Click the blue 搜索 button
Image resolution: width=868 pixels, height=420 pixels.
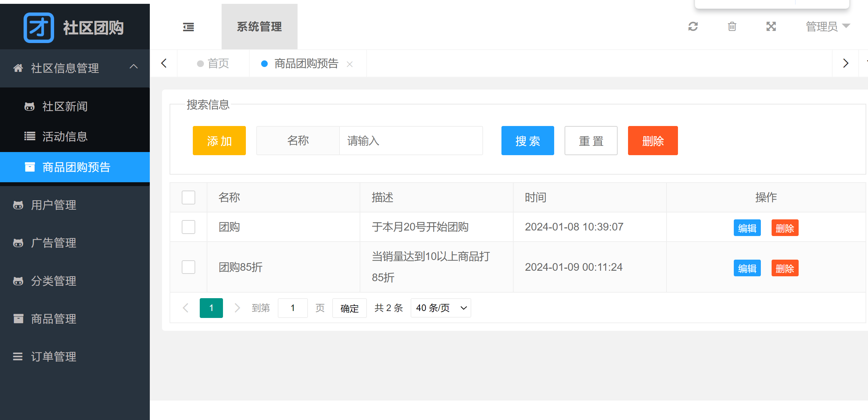point(527,141)
